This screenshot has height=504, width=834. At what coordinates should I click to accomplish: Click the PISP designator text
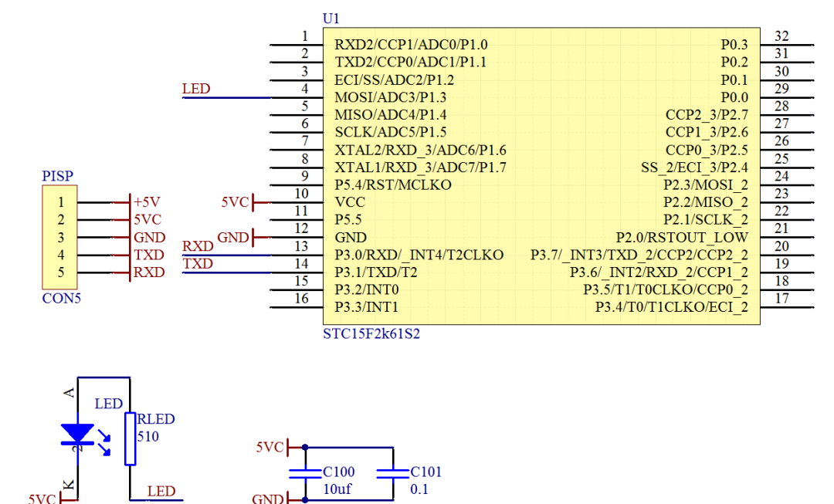[x=57, y=176]
